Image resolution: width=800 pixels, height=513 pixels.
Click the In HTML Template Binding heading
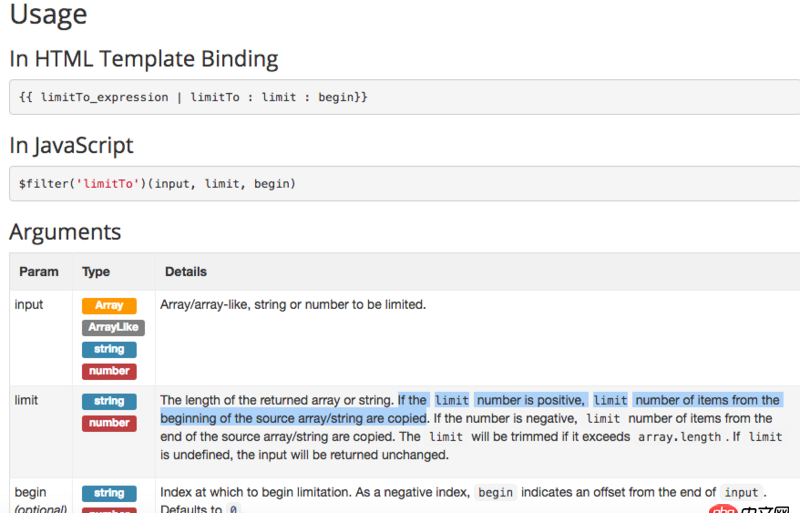coord(144,59)
